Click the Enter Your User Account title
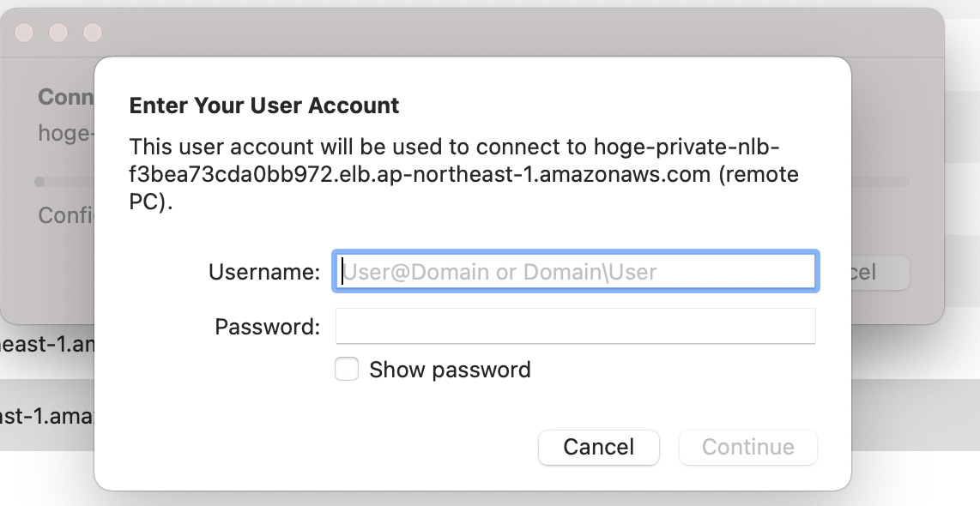Viewport: 980px width, 506px height. coord(263,105)
